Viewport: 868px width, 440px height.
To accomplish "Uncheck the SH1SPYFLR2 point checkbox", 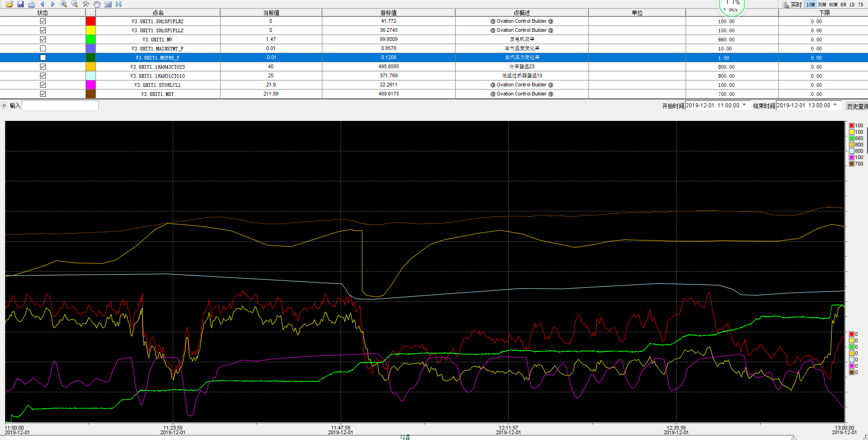I will (x=43, y=21).
